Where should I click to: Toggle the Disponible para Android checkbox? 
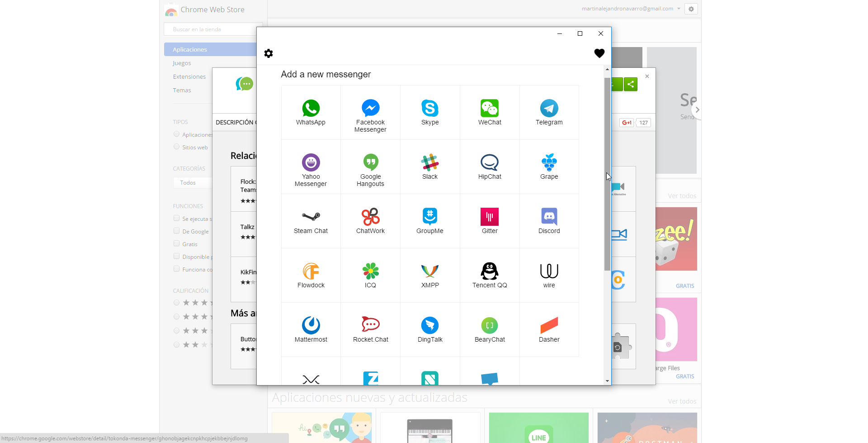tap(176, 256)
